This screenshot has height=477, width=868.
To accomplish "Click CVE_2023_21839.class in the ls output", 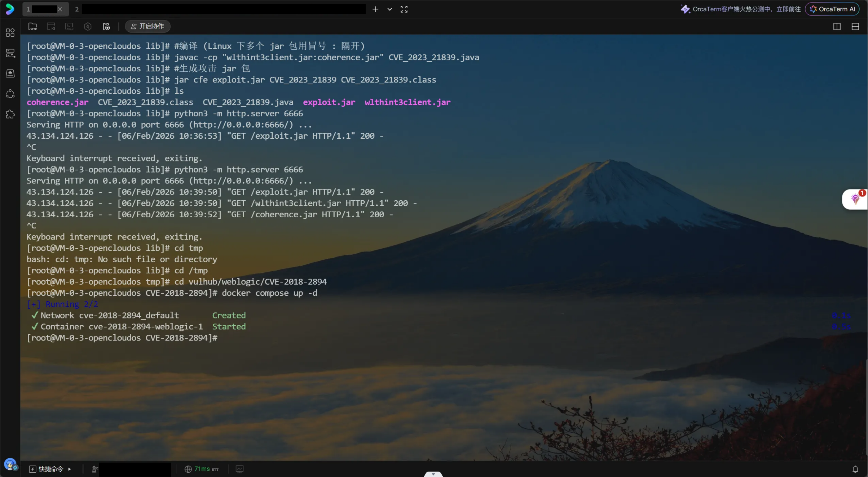I will point(145,102).
